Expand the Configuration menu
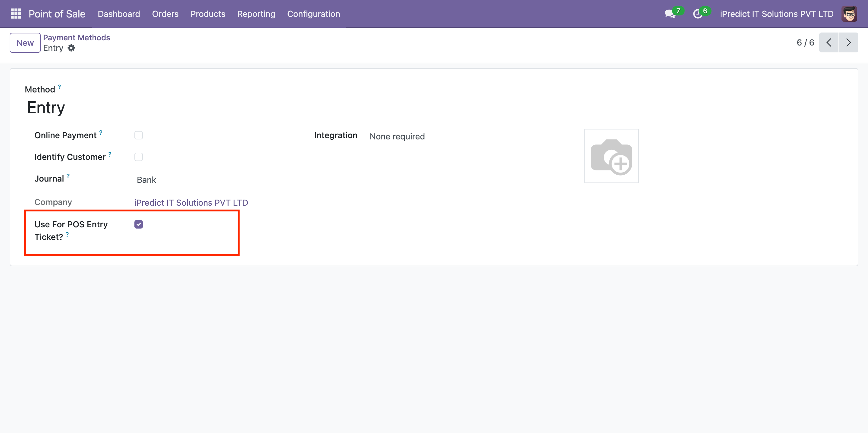 [x=313, y=14]
